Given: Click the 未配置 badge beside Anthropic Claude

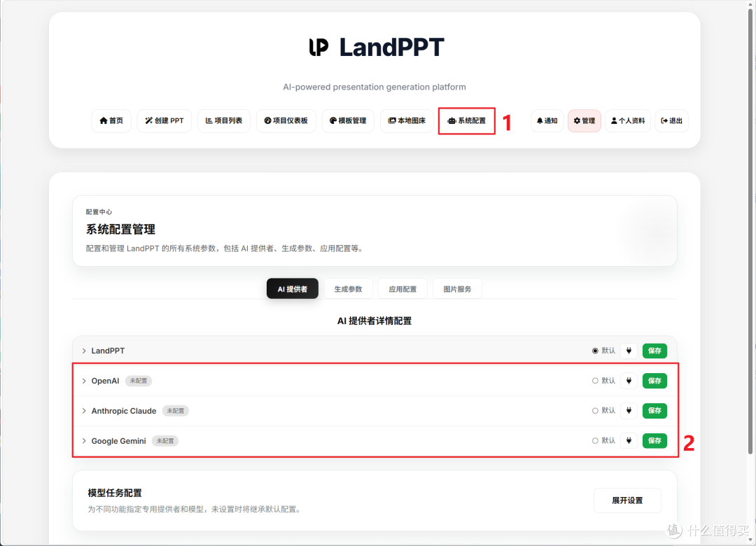Looking at the screenshot, I should coord(176,410).
